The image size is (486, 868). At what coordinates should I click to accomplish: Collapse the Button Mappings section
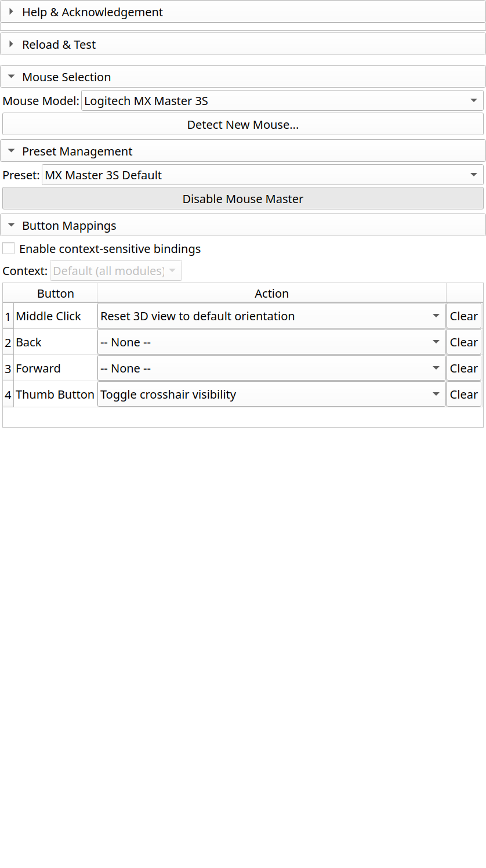69,226
